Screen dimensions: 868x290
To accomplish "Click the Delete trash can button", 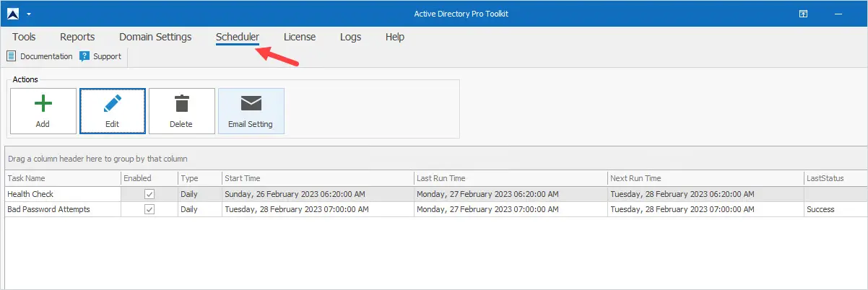I will tap(182, 111).
